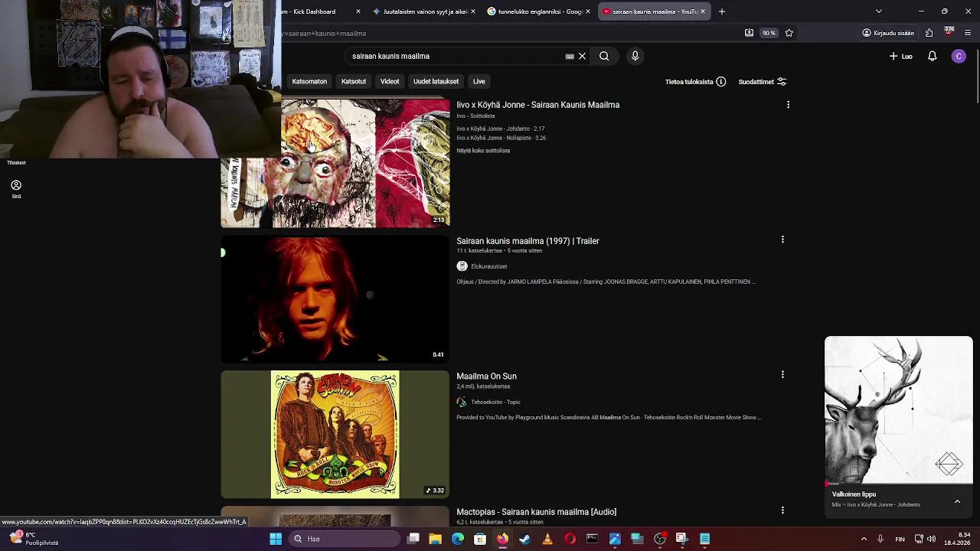This screenshot has height=551, width=980.
Task: Click the install-app icon in the address bar
Action: 749,33
